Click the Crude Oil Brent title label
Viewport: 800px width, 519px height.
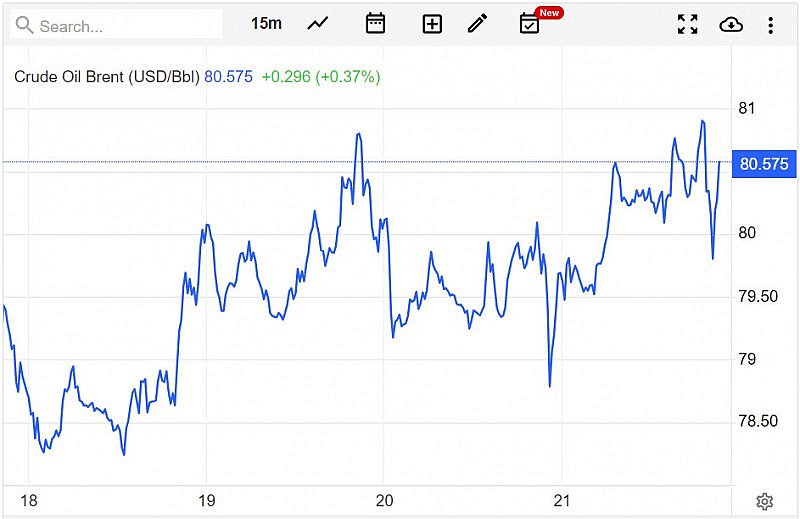[107, 76]
